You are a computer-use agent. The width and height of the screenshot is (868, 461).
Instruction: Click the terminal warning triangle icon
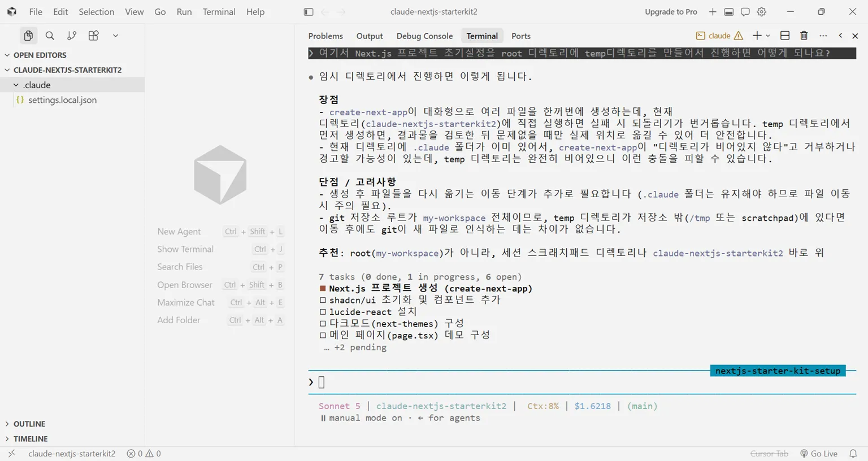[739, 36]
